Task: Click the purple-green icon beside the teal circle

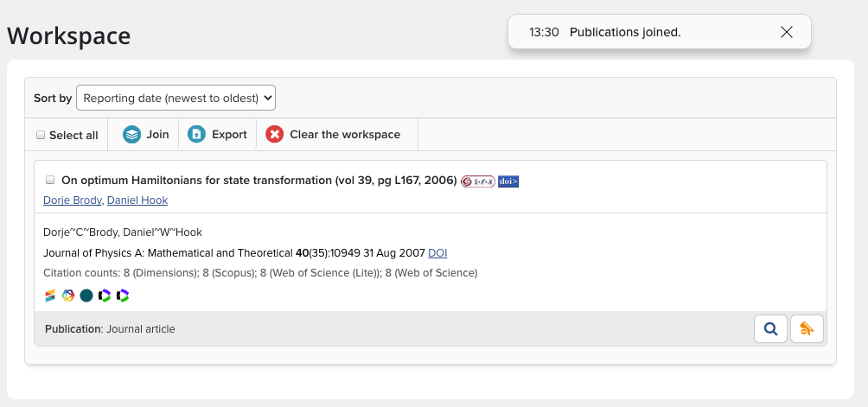Action: click(x=105, y=296)
